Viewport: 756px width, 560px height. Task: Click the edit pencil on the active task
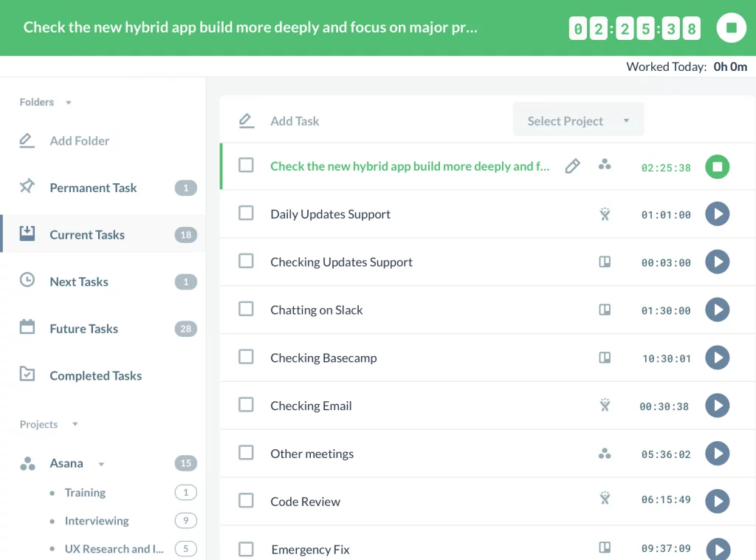pyautogui.click(x=572, y=166)
